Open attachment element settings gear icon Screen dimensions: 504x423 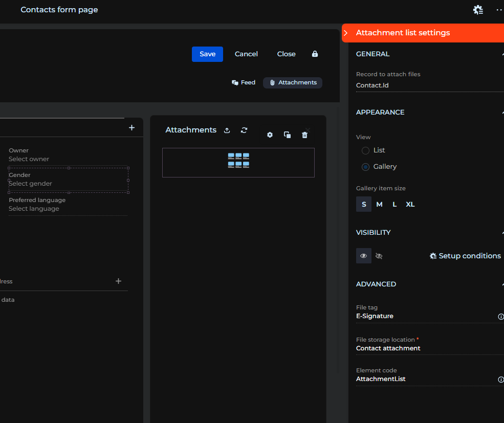pyautogui.click(x=270, y=135)
